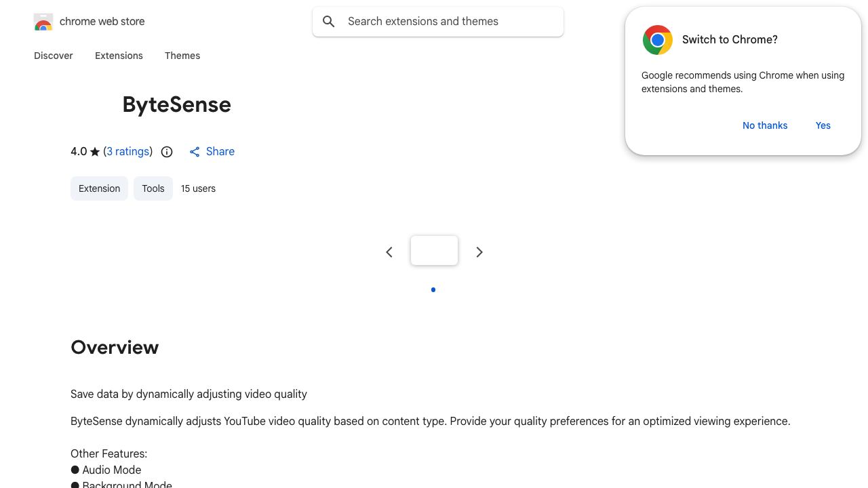The image size is (868, 488).
Task: Click the 'Switch to Chrome?' popup heading
Action: tap(730, 39)
